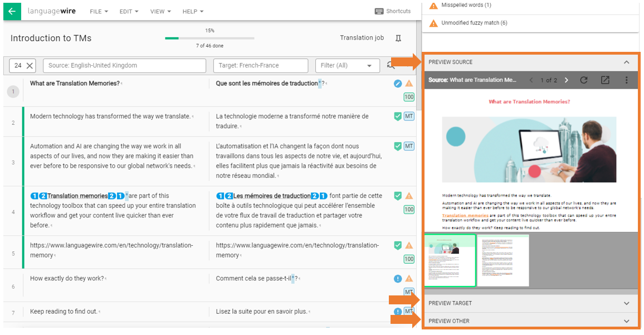This screenshot has height=335, width=644.
Task: Collapse the Preview Source panel
Action: point(626,62)
